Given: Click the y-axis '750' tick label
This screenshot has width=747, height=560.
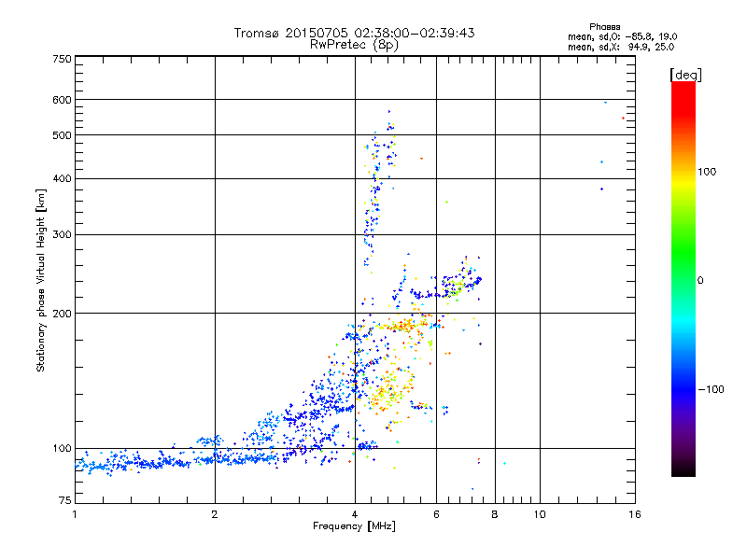Looking at the screenshot, I should pos(62,59).
